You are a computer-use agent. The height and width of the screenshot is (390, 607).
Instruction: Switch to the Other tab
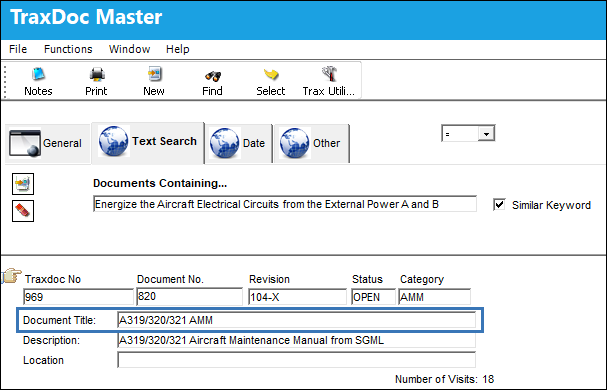pos(312,143)
